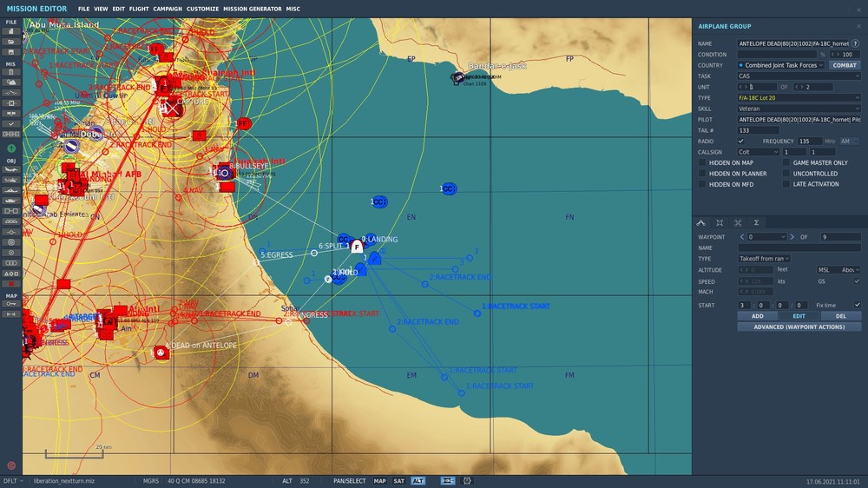
Task: Switch to route waypoints tab icon
Action: pos(700,222)
